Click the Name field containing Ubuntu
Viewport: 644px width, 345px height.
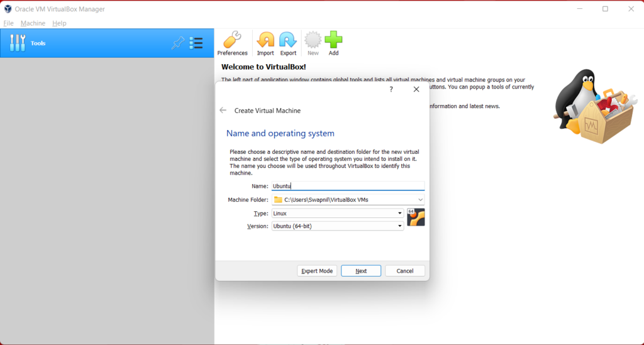(348, 186)
